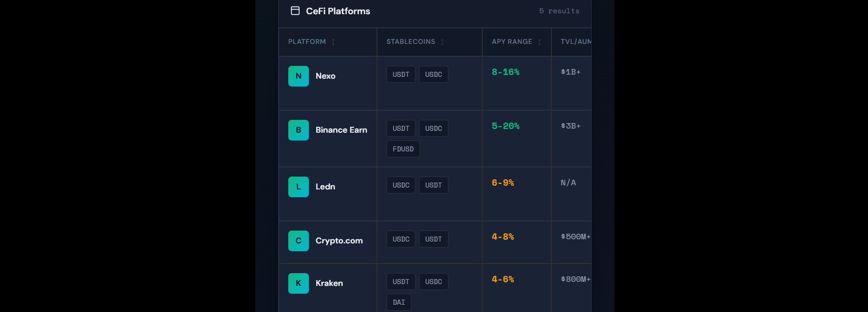Open the Binance Earn platform link

pyautogui.click(x=341, y=130)
